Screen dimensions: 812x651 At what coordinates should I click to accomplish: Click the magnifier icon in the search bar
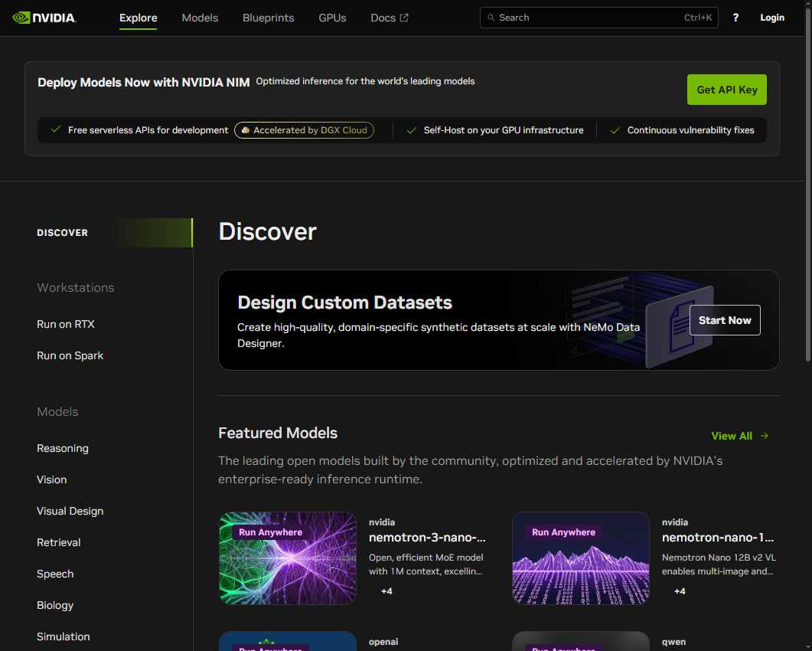point(491,17)
